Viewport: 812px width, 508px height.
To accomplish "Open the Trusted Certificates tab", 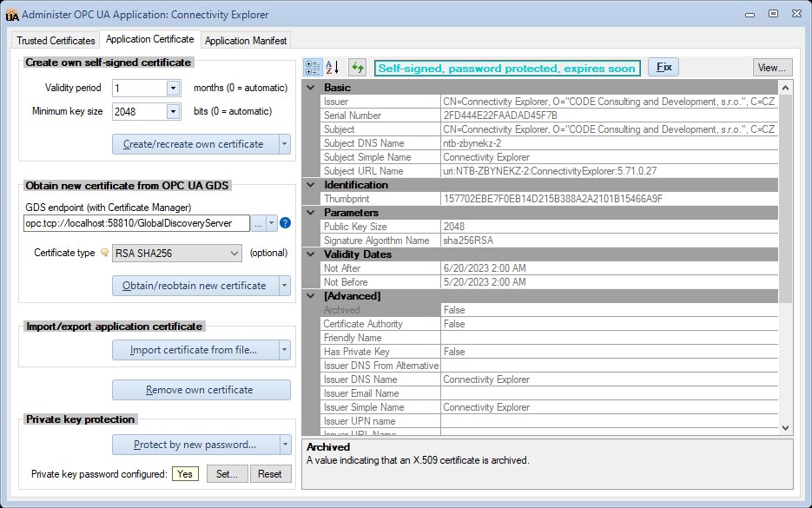I will pyautogui.click(x=56, y=41).
